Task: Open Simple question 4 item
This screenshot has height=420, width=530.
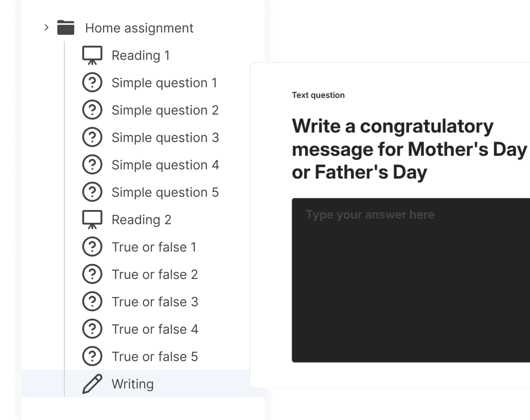Action: coord(165,165)
